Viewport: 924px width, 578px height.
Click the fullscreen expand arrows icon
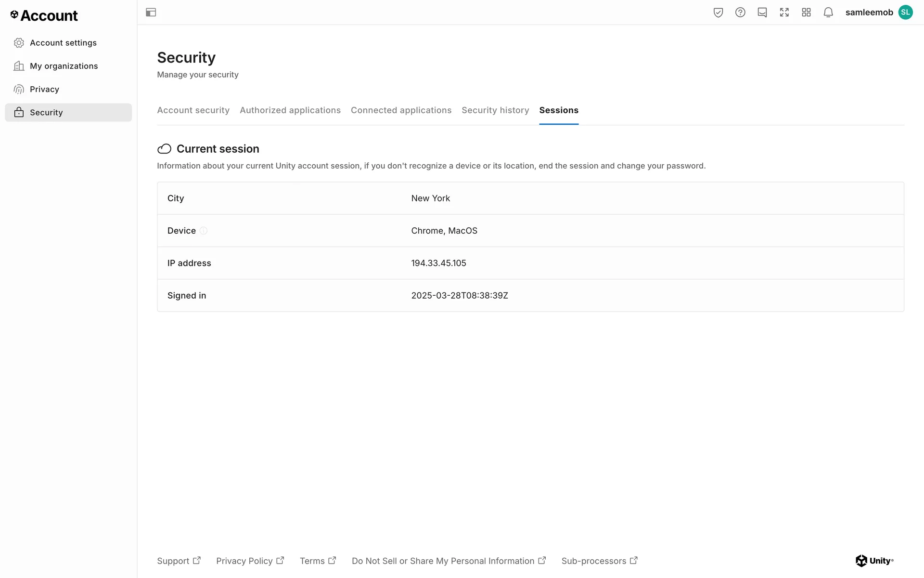(x=784, y=13)
